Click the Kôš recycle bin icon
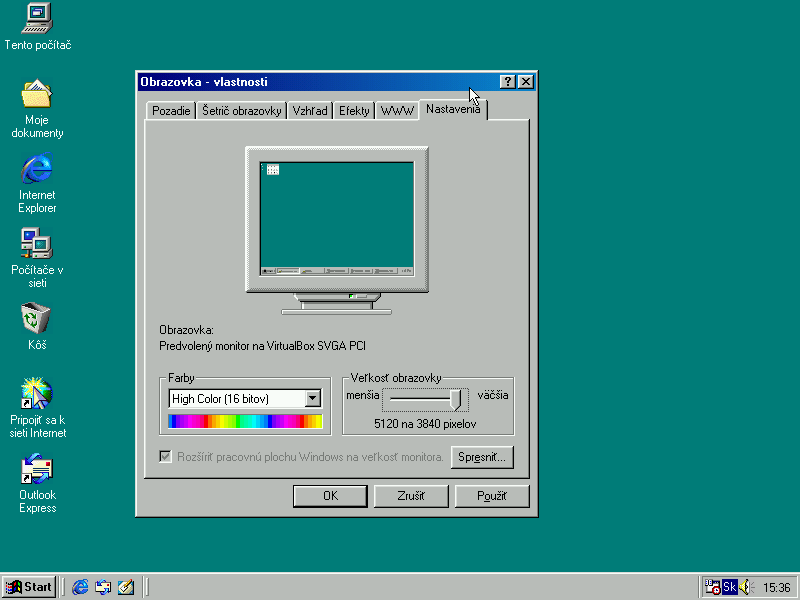 click(x=37, y=319)
